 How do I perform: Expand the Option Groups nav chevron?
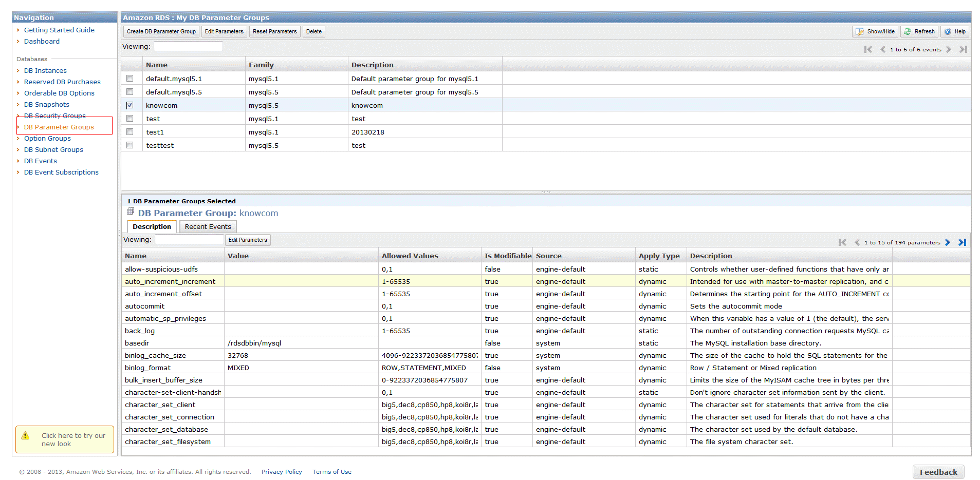[x=18, y=139]
